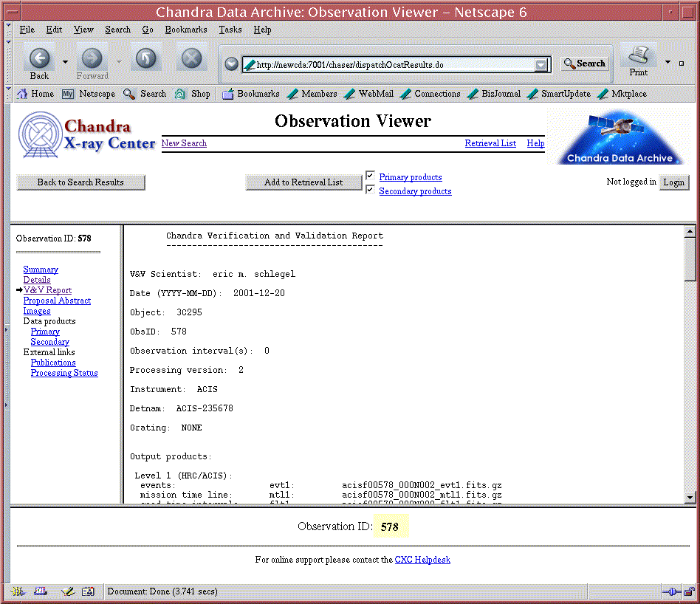This screenshot has height=604, width=700.
Task: Open the Back button history dropdown
Action: coord(65,62)
